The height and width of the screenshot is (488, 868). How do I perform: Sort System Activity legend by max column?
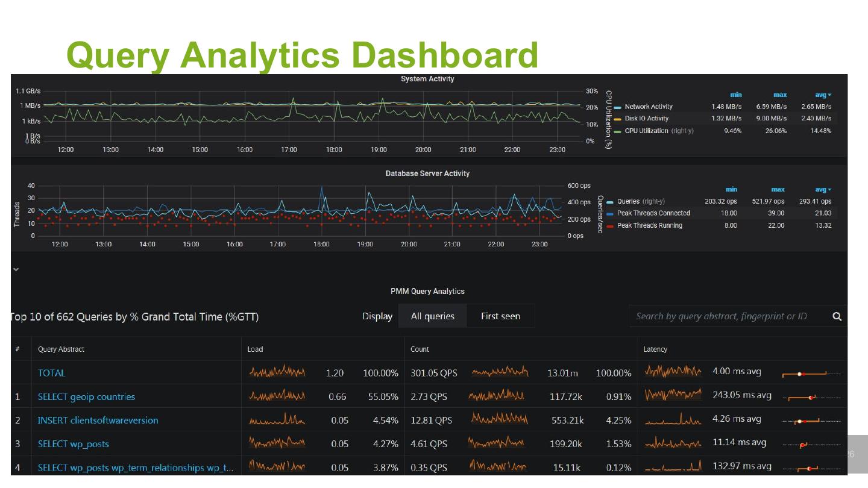[780, 95]
